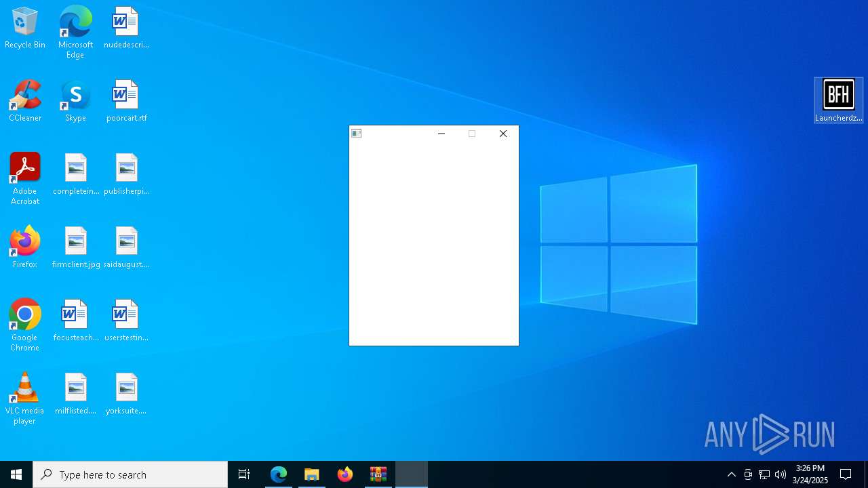Screen dimensions: 868x488
Task: Open the network status tray icon
Action: [764, 474]
